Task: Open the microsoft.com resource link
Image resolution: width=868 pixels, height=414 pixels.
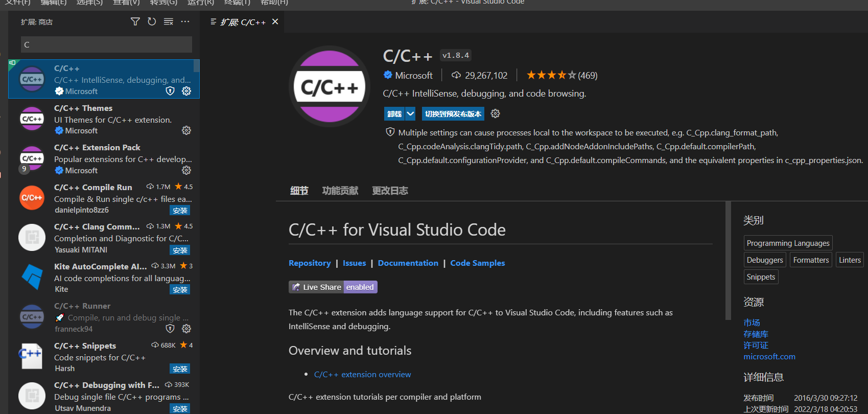Action: point(769,356)
